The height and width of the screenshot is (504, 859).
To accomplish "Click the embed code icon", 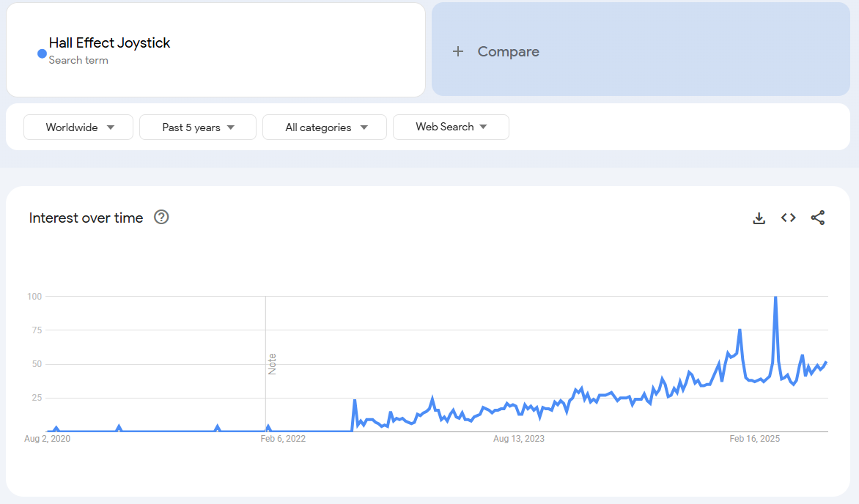I will click(789, 218).
